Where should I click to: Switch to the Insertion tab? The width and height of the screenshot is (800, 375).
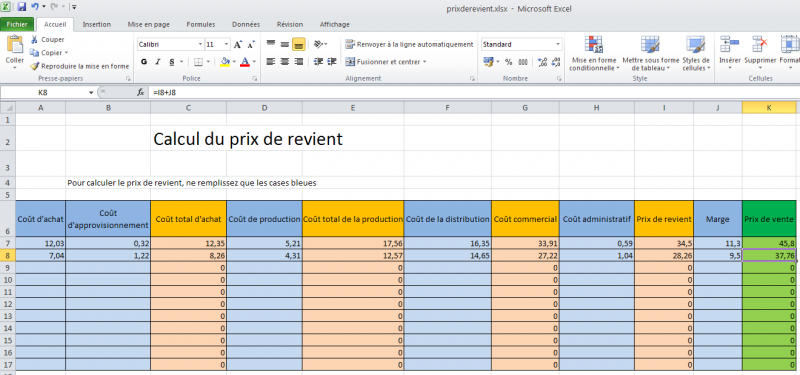point(96,24)
